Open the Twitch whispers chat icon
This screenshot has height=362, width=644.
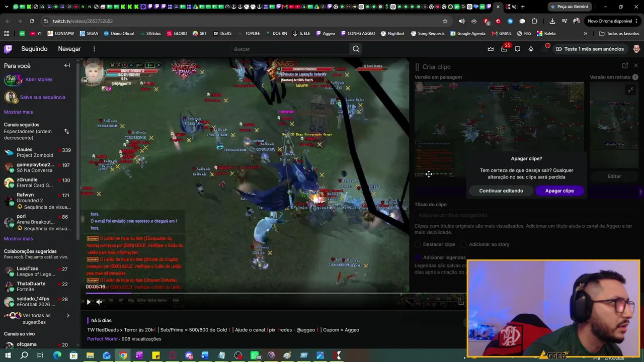[x=517, y=49]
